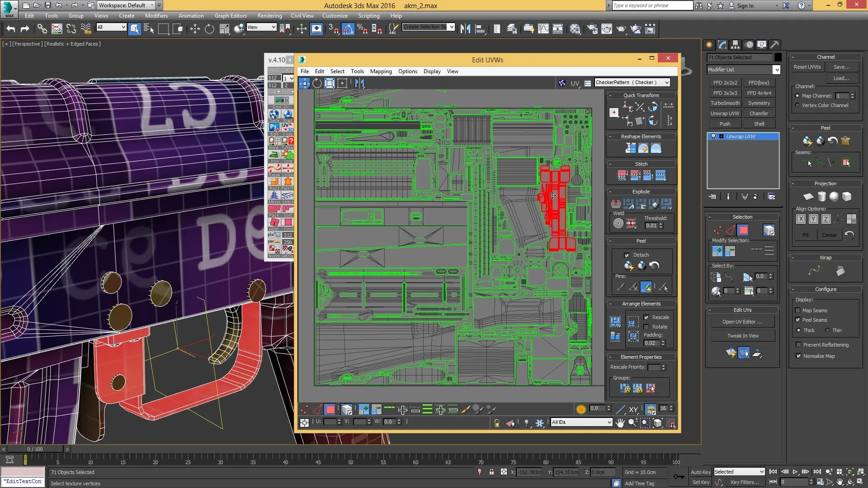Viewport: 868px width, 488px height.
Task: Click the Pan hand icon in UV editor
Action: coord(620,422)
